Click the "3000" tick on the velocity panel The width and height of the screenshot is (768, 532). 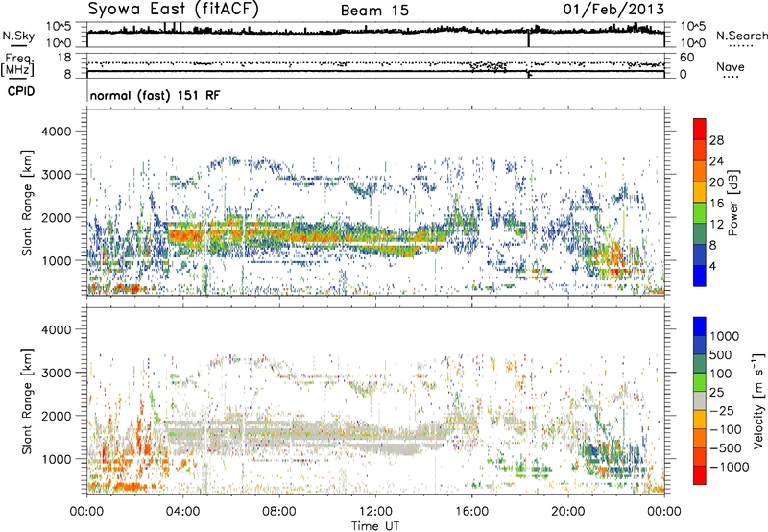56,373
